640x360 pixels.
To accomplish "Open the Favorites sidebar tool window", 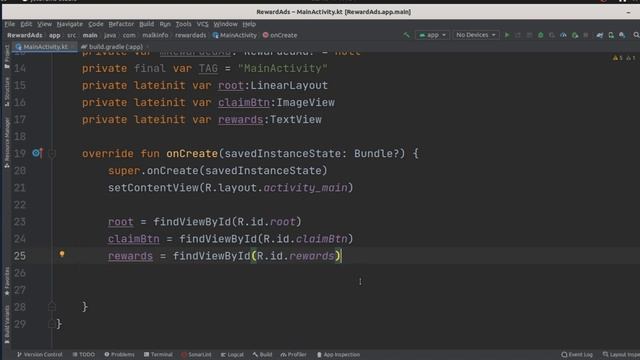I will 7,281.
